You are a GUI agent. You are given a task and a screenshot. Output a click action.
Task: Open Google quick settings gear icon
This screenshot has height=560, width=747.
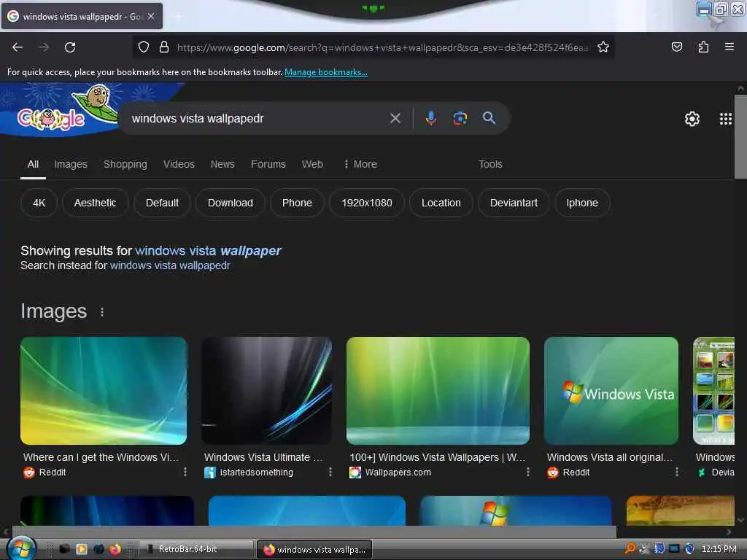(x=692, y=119)
